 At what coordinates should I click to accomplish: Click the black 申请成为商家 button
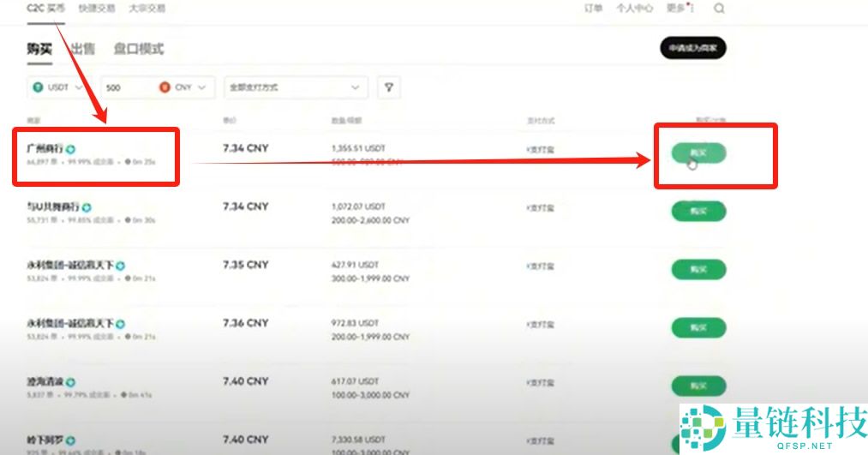[692, 48]
